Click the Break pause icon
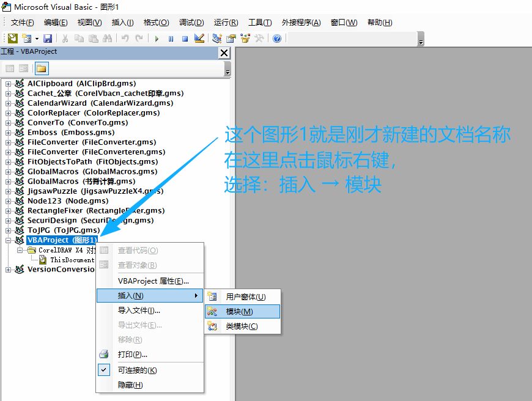This screenshot has width=532, height=401. pos(171,39)
